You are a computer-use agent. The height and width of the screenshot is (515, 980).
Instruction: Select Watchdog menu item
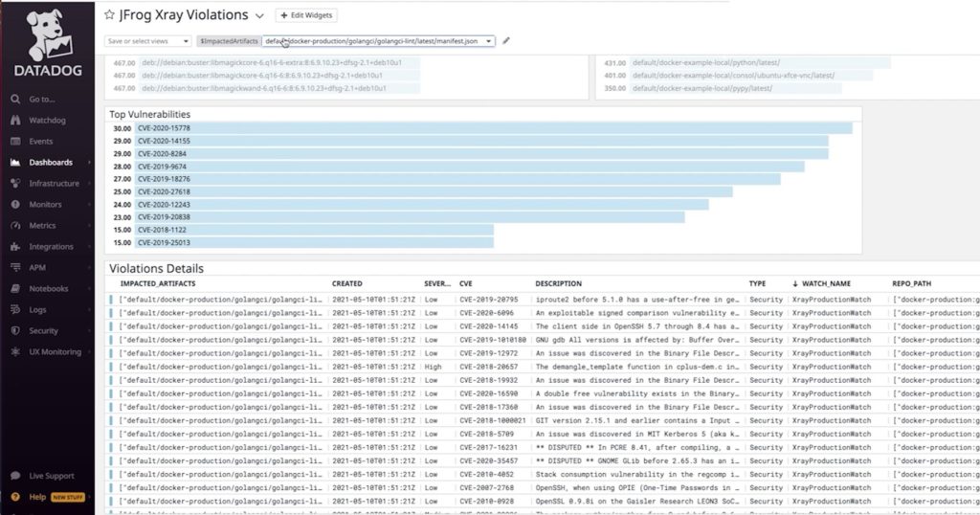(47, 120)
